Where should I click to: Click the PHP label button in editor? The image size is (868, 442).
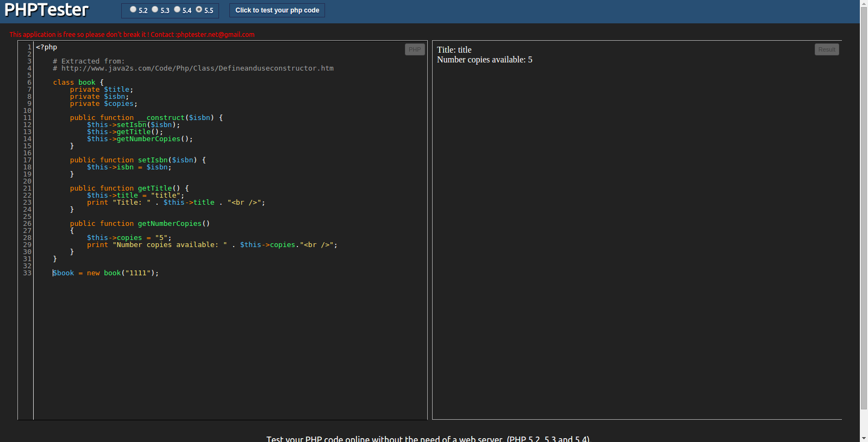click(x=415, y=49)
